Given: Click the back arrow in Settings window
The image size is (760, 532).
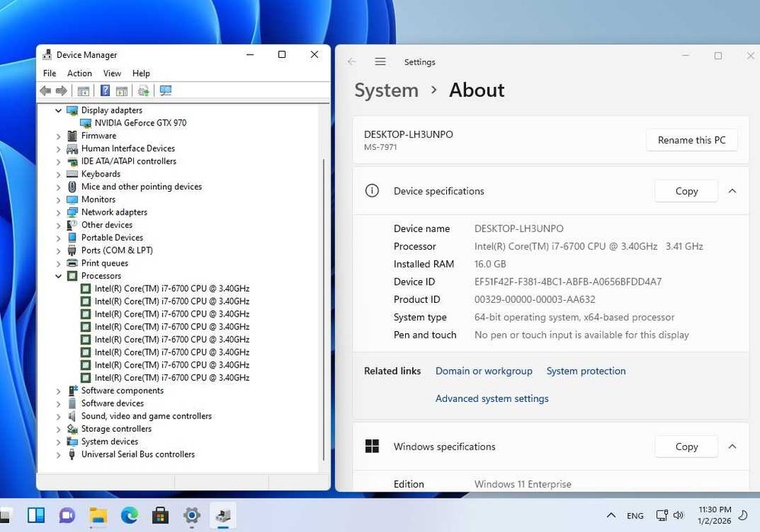Looking at the screenshot, I should pos(352,62).
